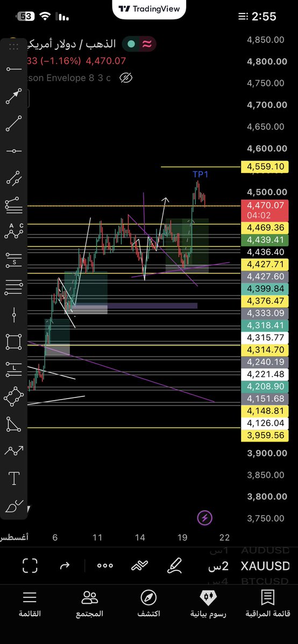Tap the أغسطس month label on time axis

[x=15, y=538]
